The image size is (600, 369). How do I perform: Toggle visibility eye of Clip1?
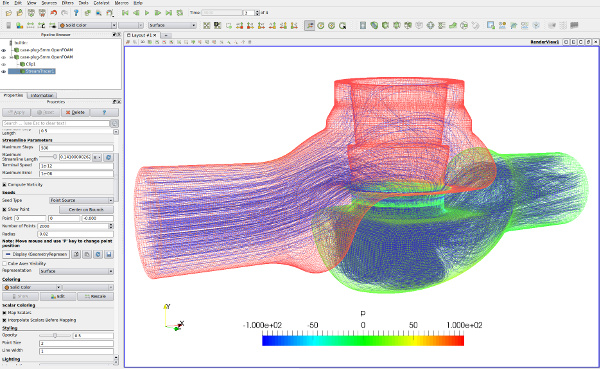(4, 64)
